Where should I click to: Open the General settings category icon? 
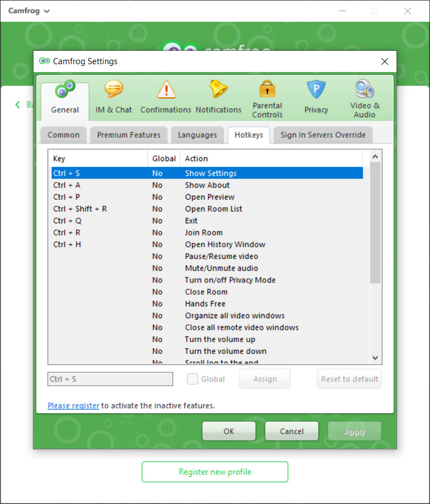(x=65, y=89)
